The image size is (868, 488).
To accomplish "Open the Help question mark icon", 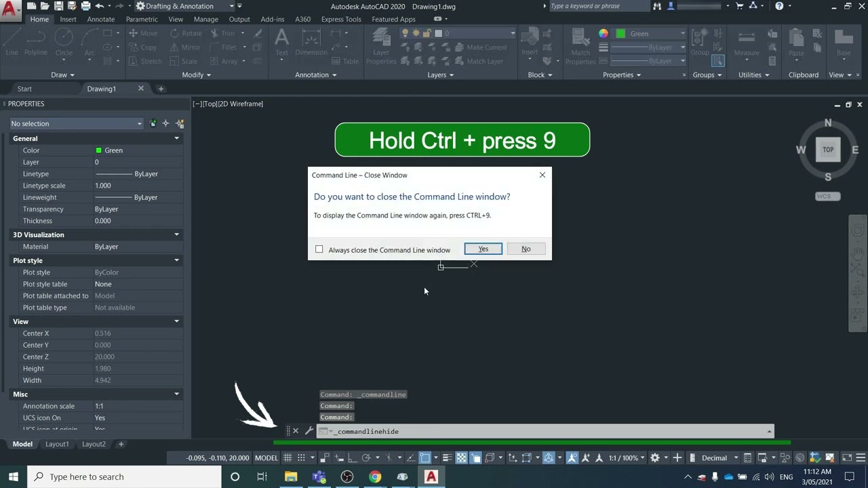I will tap(779, 6).
